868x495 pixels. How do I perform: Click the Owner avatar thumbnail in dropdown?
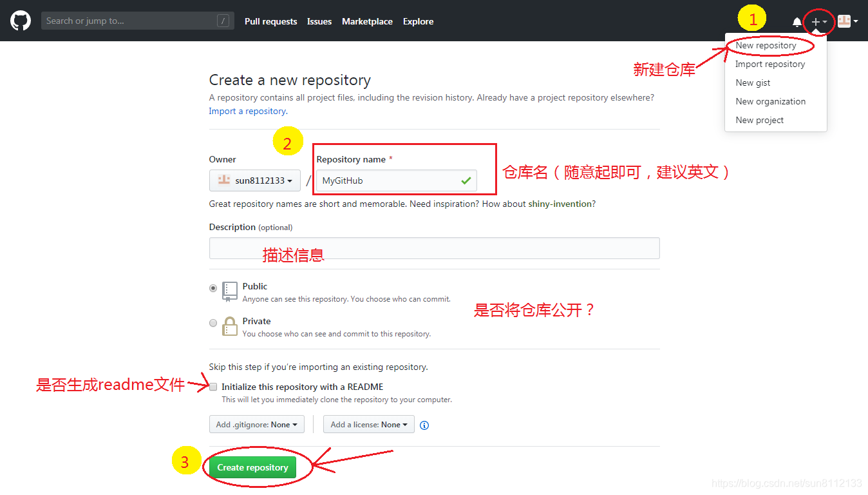tap(224, 180)
